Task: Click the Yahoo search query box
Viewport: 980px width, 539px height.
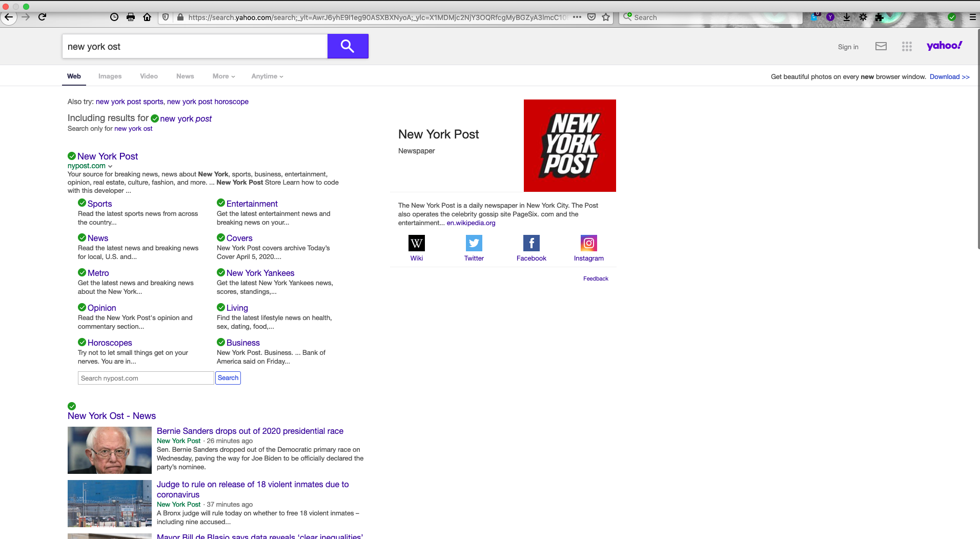Action: [195, 46]
